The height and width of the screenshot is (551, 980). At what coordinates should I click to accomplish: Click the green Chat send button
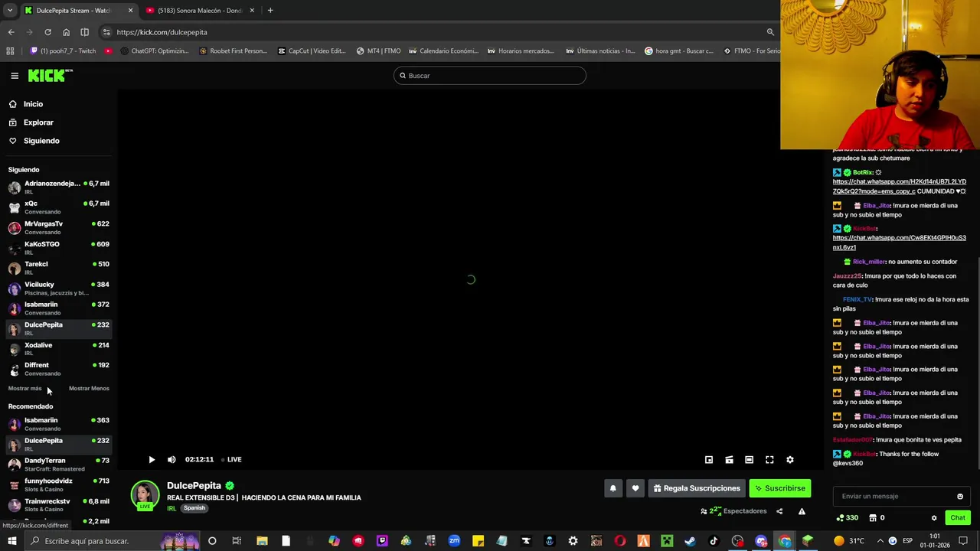[x=958, y=518]
